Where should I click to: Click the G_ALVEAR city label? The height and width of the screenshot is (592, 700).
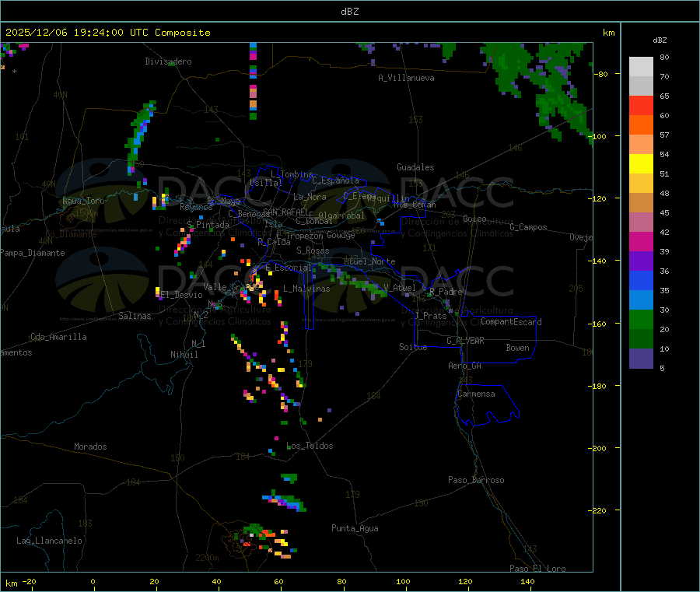click(466, 341)
